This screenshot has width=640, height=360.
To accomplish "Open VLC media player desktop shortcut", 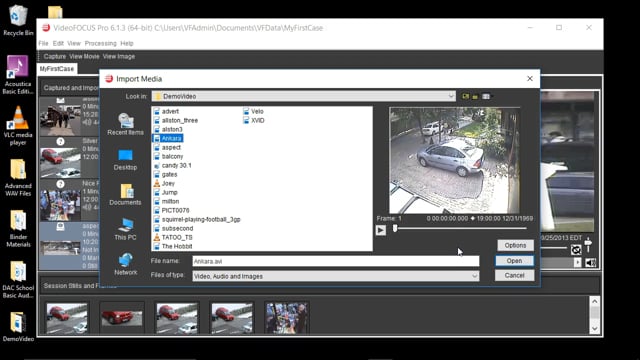I will point(18,126).
